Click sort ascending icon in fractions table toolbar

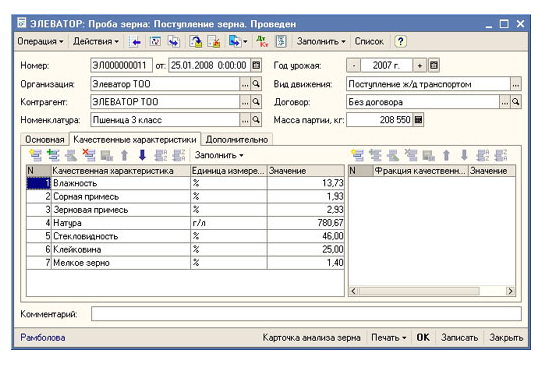coord(483,155)
